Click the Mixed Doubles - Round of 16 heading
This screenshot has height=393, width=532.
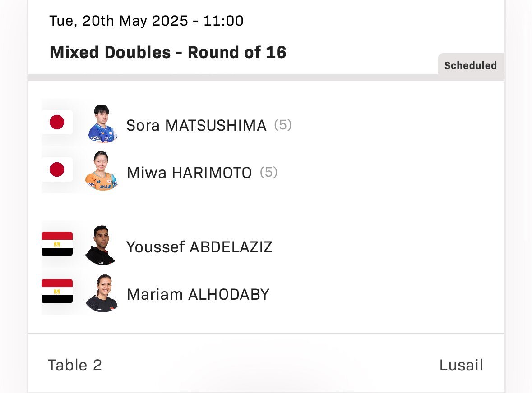[x=168, y=53]
